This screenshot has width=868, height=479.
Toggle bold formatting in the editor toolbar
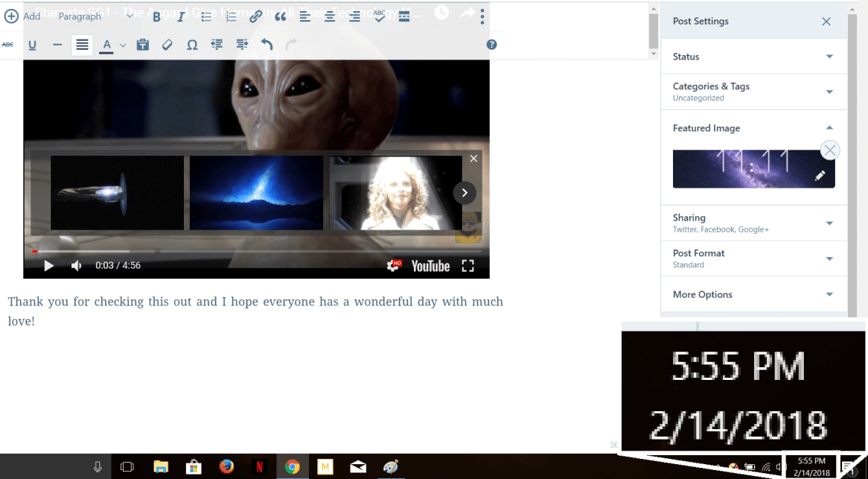point(156,16)
